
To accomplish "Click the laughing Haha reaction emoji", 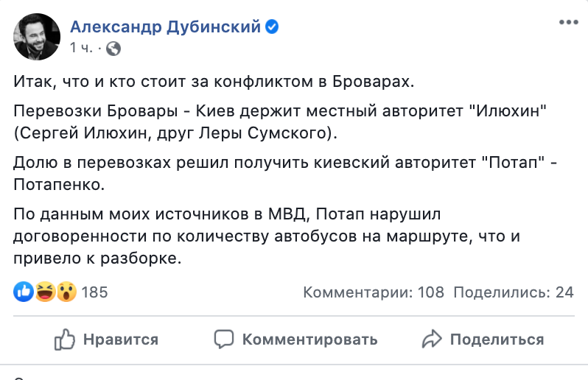I will (x=45, y=292).
